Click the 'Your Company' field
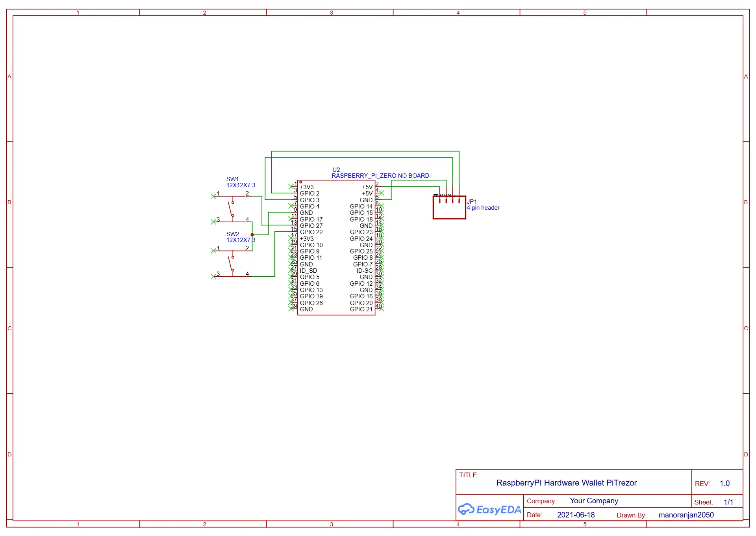The width and height of the screenshot is (756, 536). click(594, 501)
